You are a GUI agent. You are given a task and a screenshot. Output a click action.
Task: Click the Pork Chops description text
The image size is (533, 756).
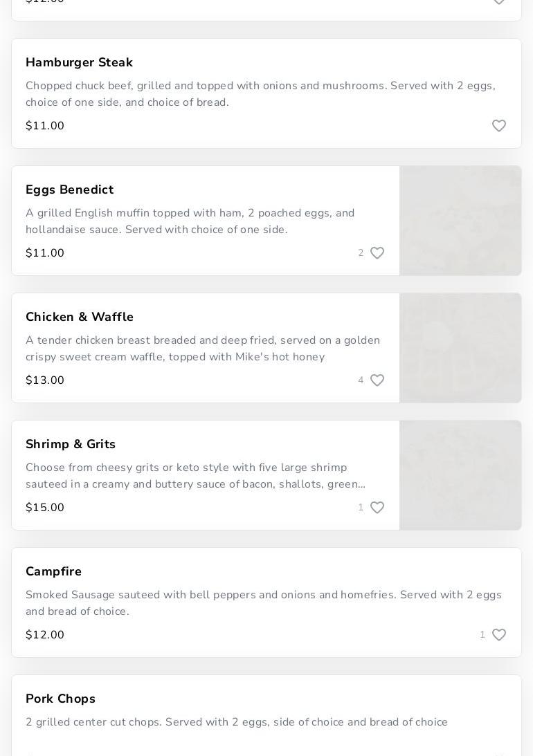pyautogui.click(x=236, y=722)
